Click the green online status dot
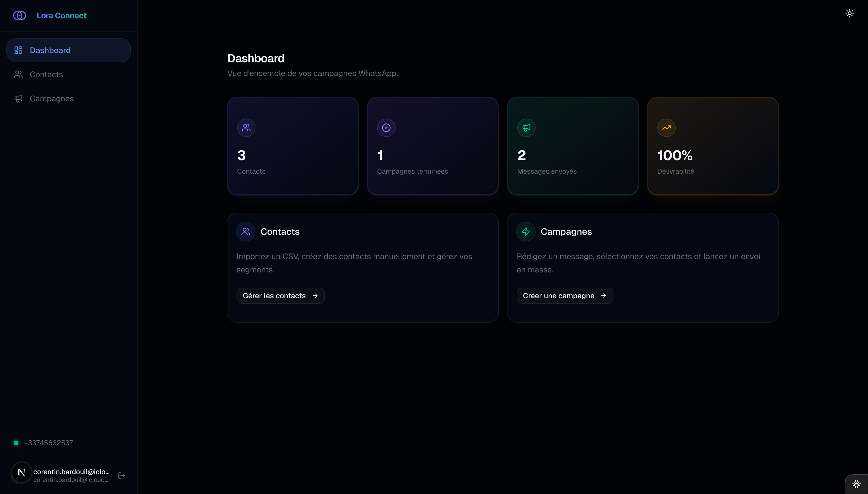This screenshot has height=494, width=868. 16,443
